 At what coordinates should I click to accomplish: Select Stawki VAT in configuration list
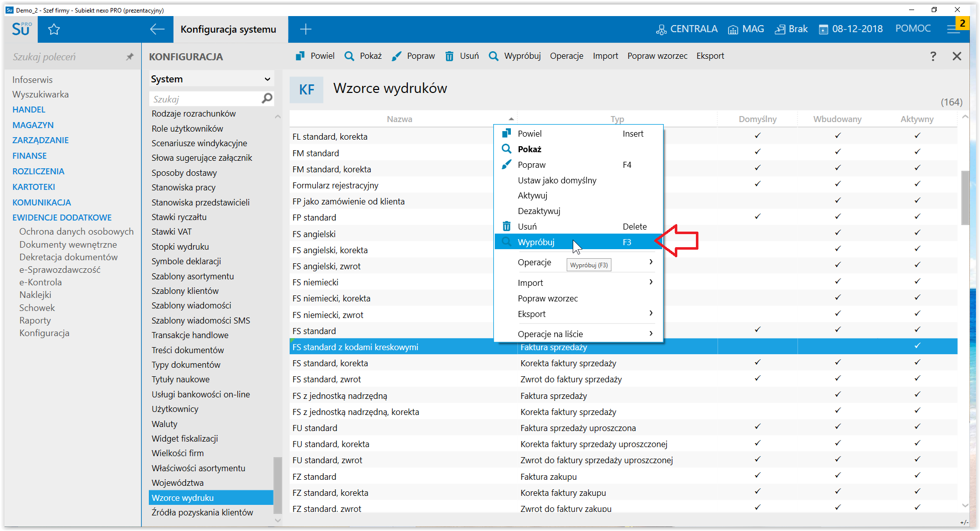click(171, 232)
